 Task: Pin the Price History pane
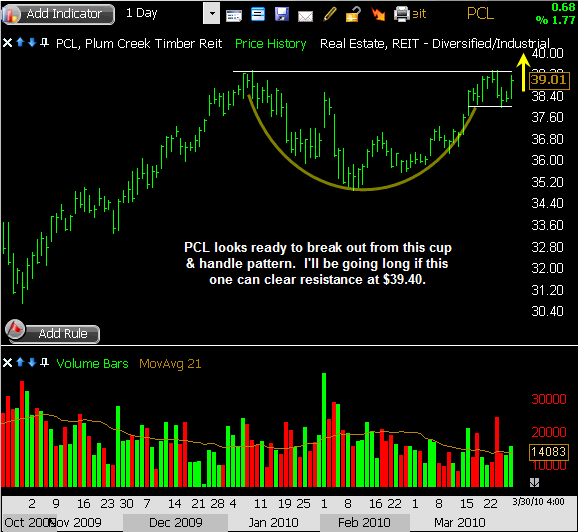tap(45, 42)
